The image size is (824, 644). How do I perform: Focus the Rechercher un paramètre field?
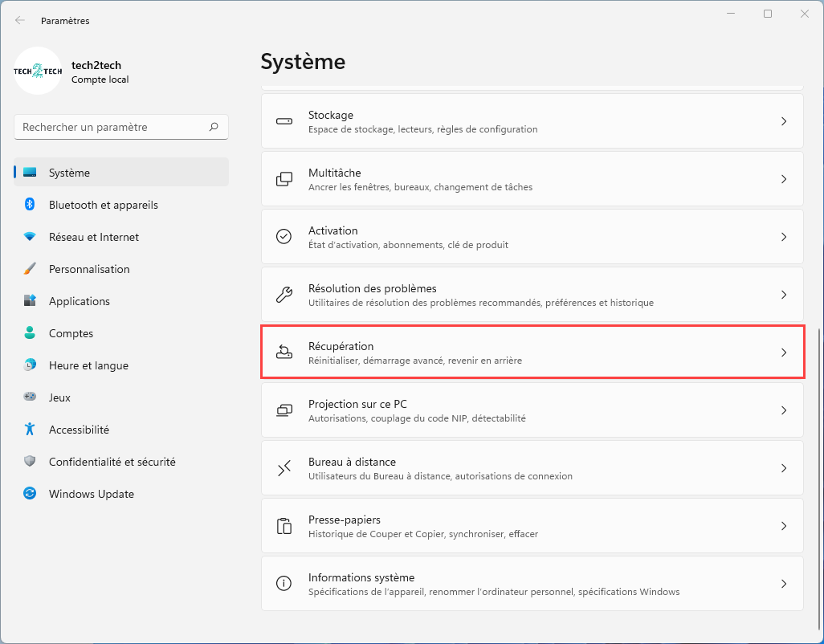112,127
